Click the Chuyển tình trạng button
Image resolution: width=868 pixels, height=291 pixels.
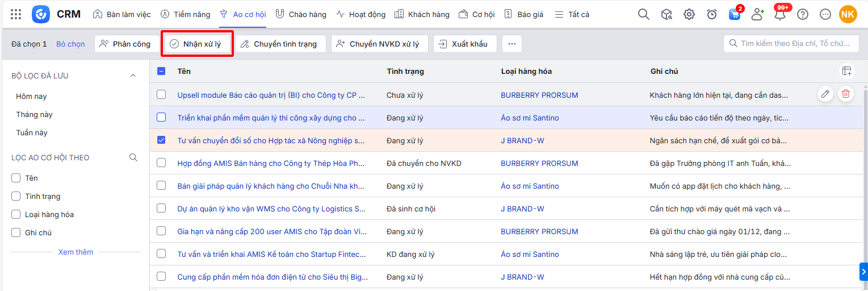[x=280, y=44]
